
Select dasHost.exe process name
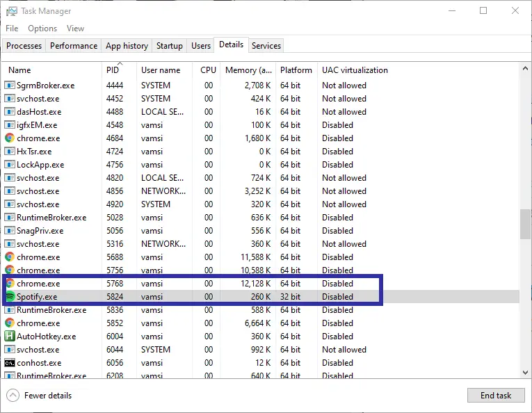pyautogui.click(x=39, y=112)
